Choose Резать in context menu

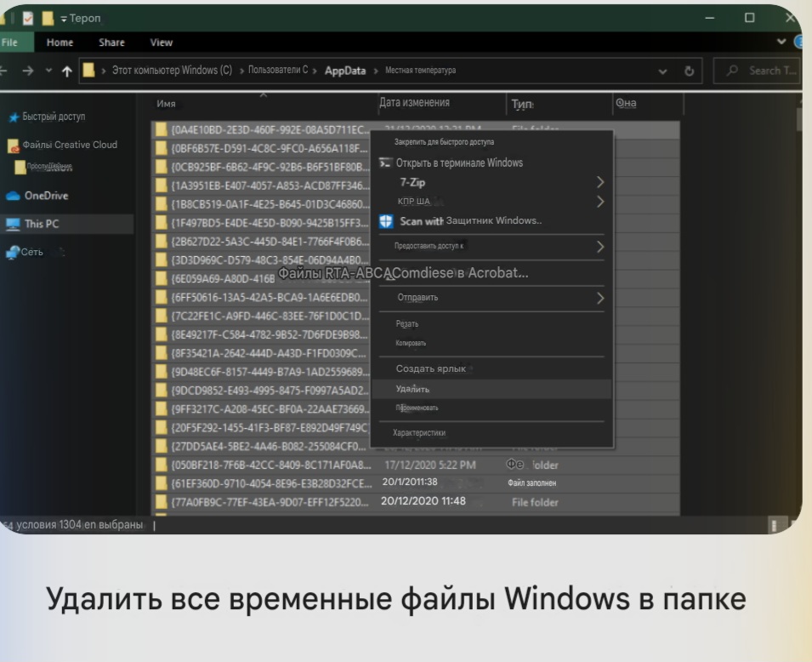pos(407,324)
